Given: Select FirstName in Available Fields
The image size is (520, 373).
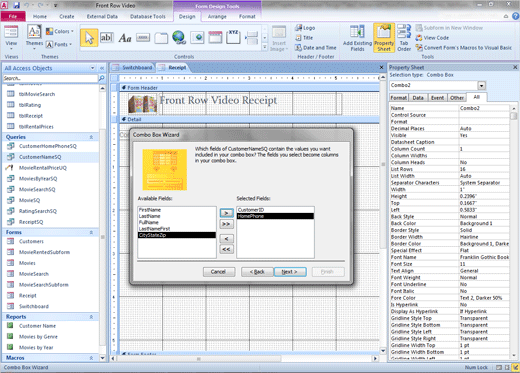Looking at the screenshot, I should 176,210.
